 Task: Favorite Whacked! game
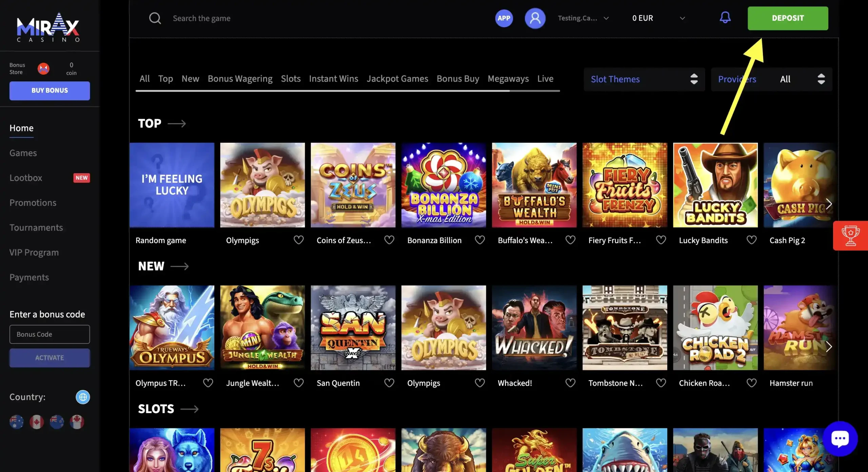[x=570, y=383]
